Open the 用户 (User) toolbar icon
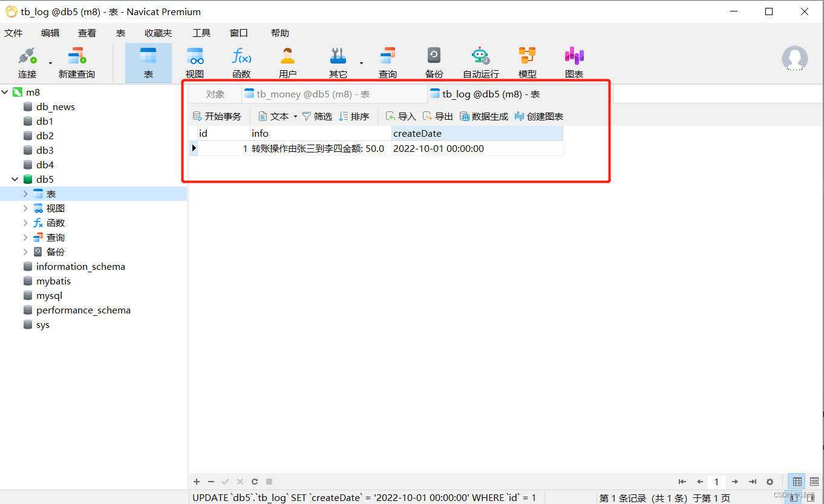Screen dimensions: 824x504 [288, 63]
